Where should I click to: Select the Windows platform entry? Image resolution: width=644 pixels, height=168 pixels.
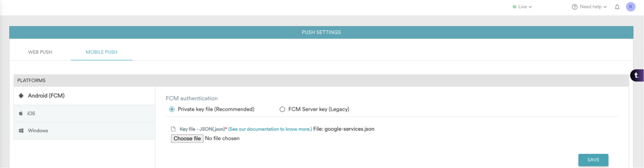click(38, 131)
